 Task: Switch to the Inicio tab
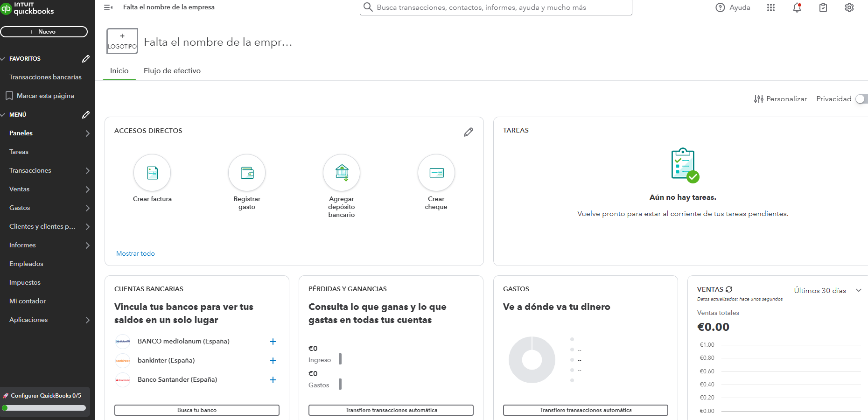coord(119,71)
